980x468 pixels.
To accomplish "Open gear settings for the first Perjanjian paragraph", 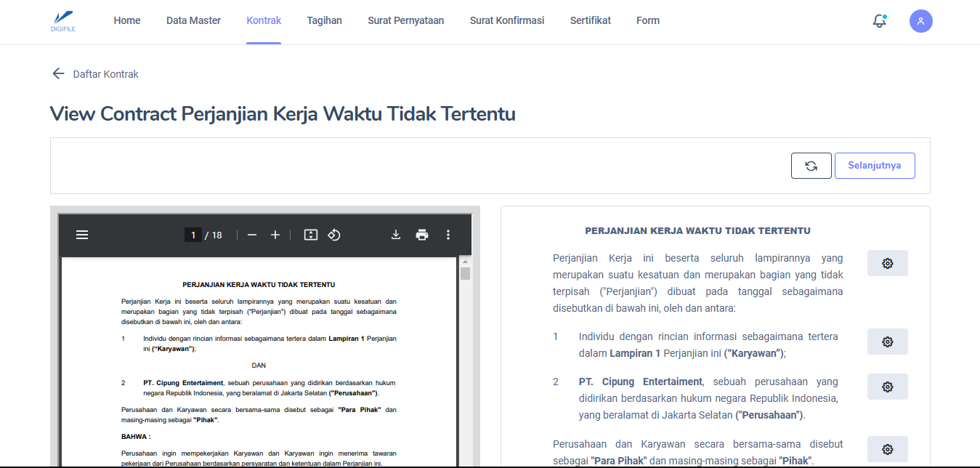I will tap(887, 263).
